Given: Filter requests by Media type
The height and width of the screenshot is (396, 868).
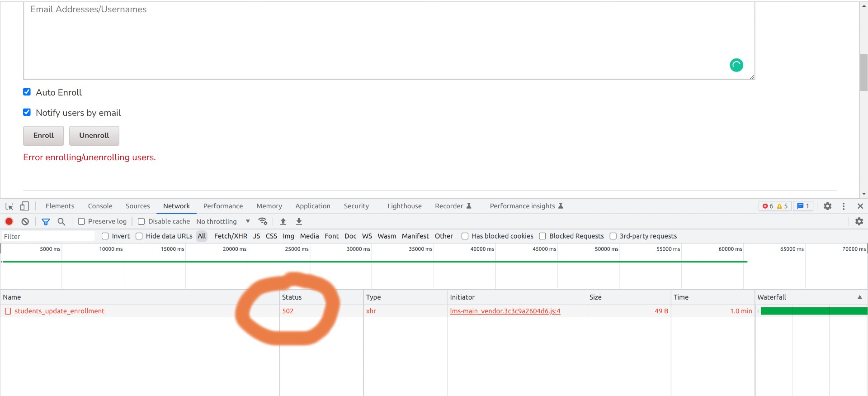Looking at the screenshot, I should (x=309, y=236).
